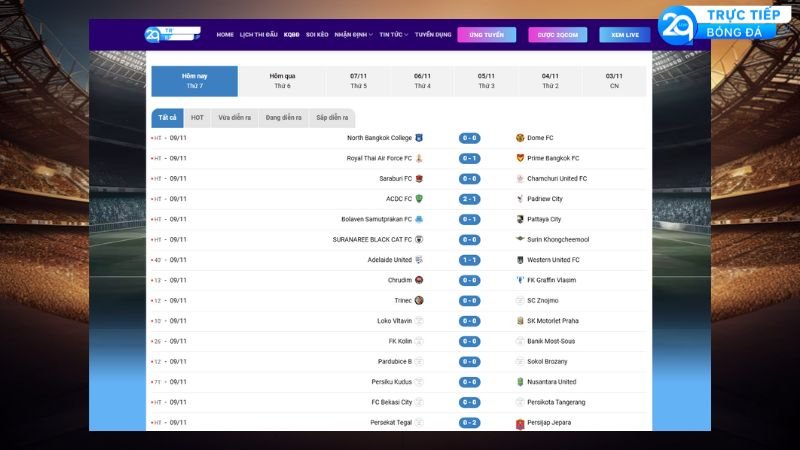Click SK Motorlet Praha crest
The image size is (800, 450).
pos(520,321)
